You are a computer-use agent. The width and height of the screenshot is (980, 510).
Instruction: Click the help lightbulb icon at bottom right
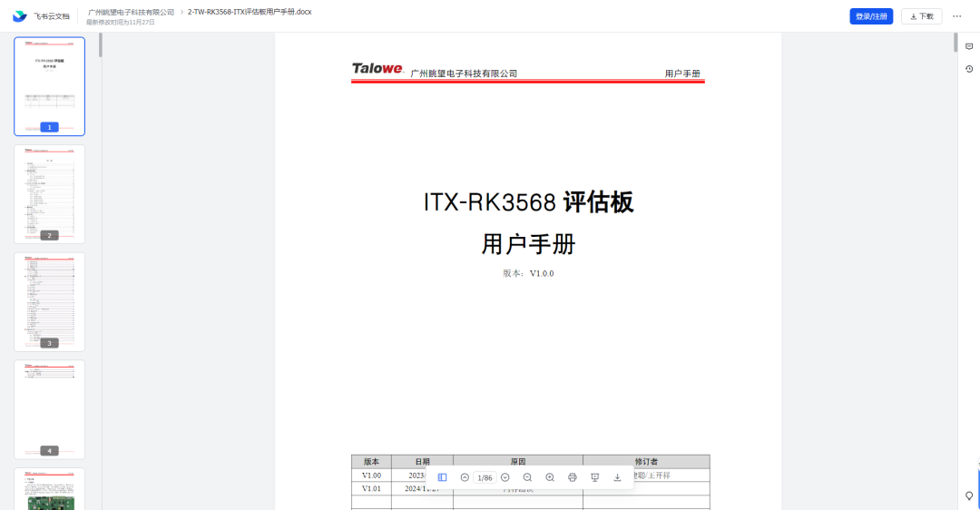[x=969, y=496]
